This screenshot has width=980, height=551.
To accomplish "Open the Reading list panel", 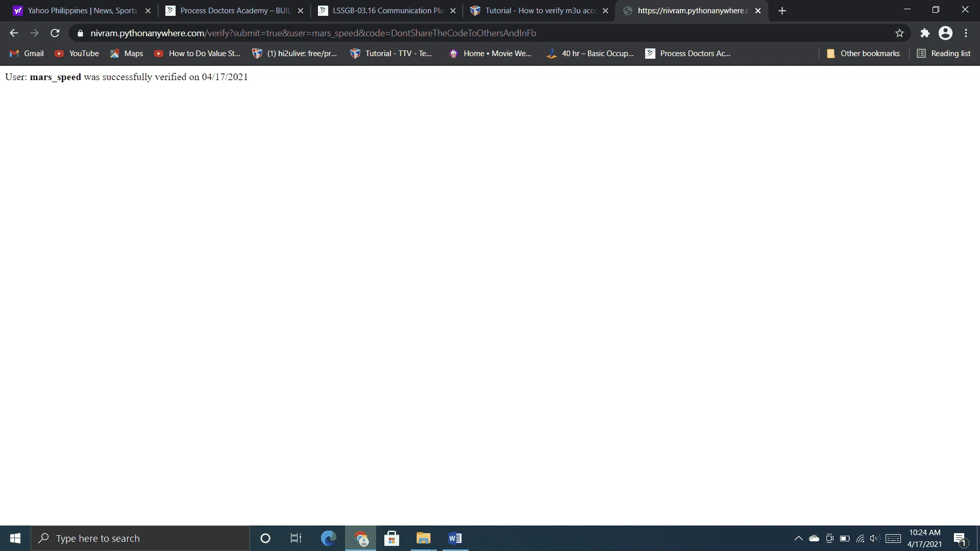I will pyautogui.click(x=944, y=54).
